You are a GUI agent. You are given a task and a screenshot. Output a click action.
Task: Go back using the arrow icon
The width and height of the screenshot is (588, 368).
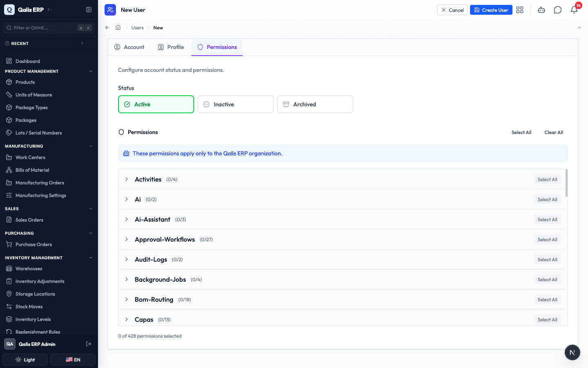[x=107, y=27]
